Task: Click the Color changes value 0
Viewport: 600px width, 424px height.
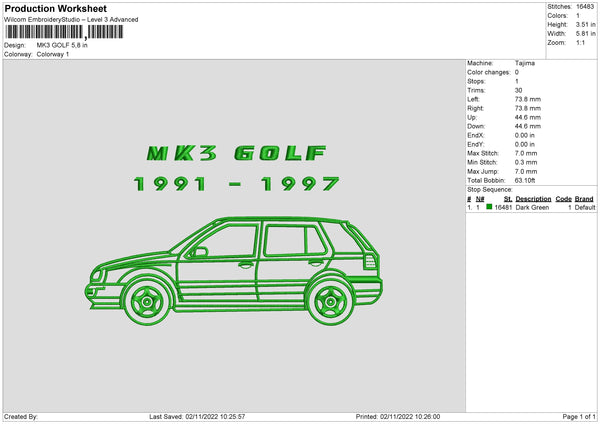Action: 517,72
